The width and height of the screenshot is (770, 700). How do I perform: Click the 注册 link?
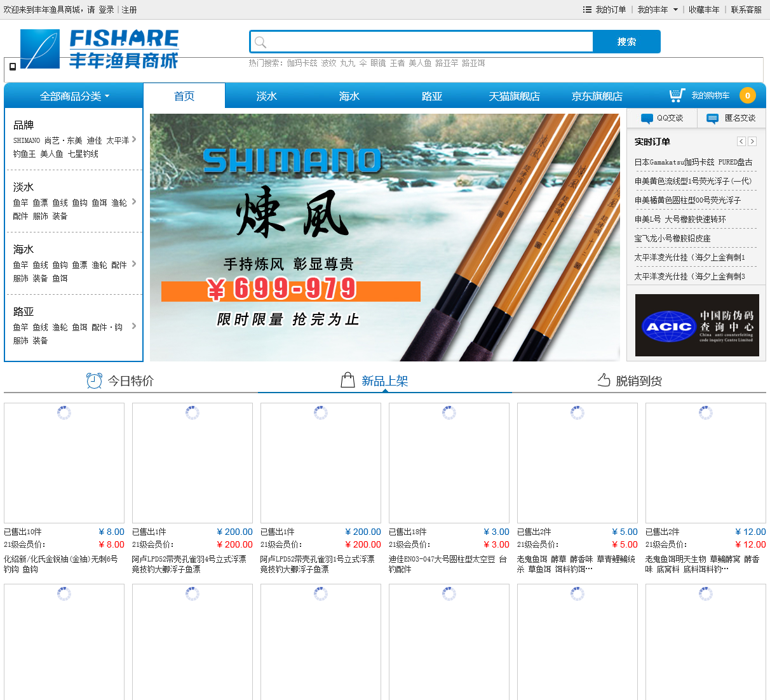(x=129, y=10)
